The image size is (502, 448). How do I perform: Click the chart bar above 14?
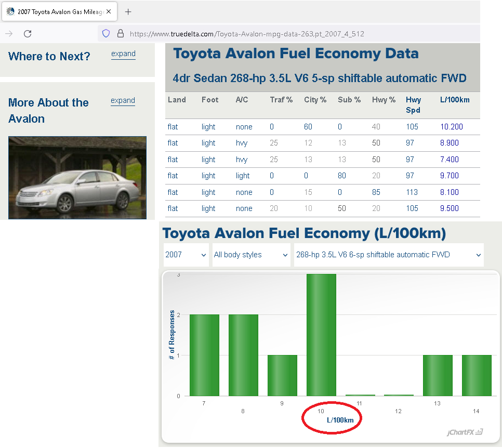477,376
